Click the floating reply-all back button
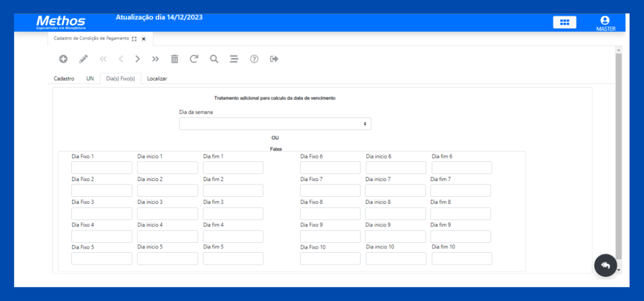644x301 pixels. pos(606,266)
